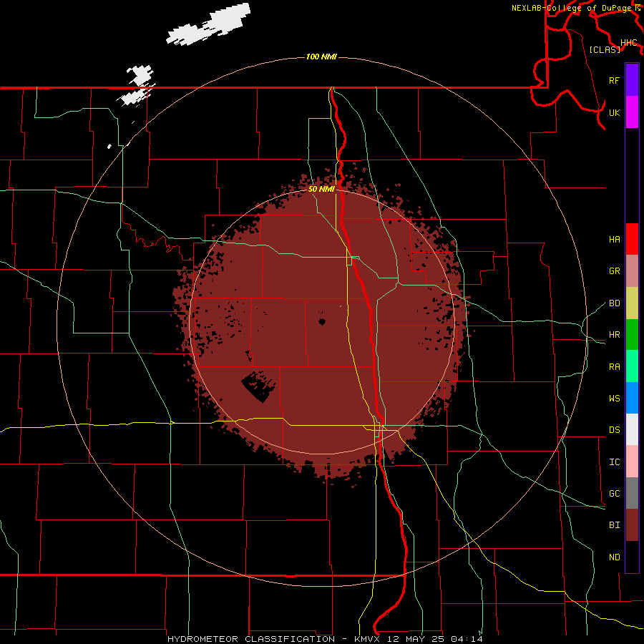Click the dark rectangular gap in radar echo
The height and width of the screenshot is (644, 644).
[258, 386]
